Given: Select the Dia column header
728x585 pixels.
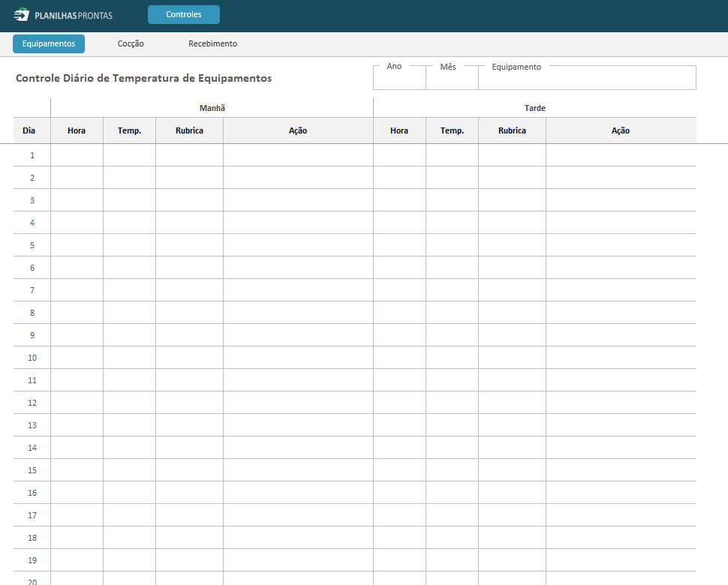Looking at the screenshot, I should click(29, 130).
